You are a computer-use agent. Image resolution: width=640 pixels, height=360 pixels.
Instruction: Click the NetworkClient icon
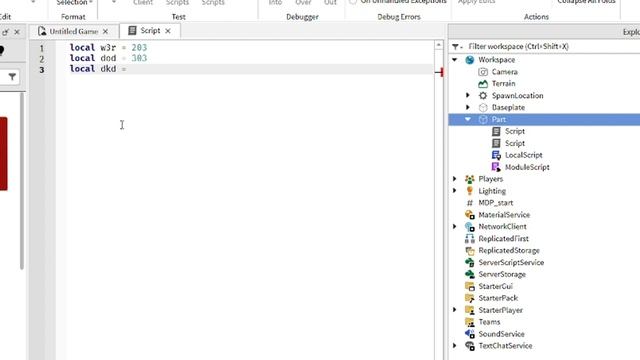click(x=470, y=227)
